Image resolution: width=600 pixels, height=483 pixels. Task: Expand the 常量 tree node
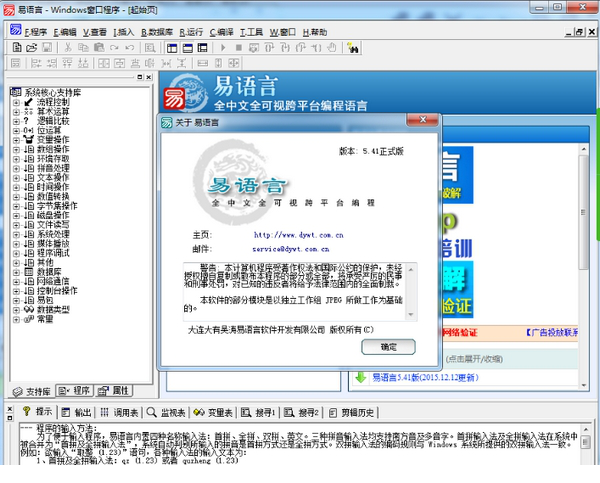(16, 319)
